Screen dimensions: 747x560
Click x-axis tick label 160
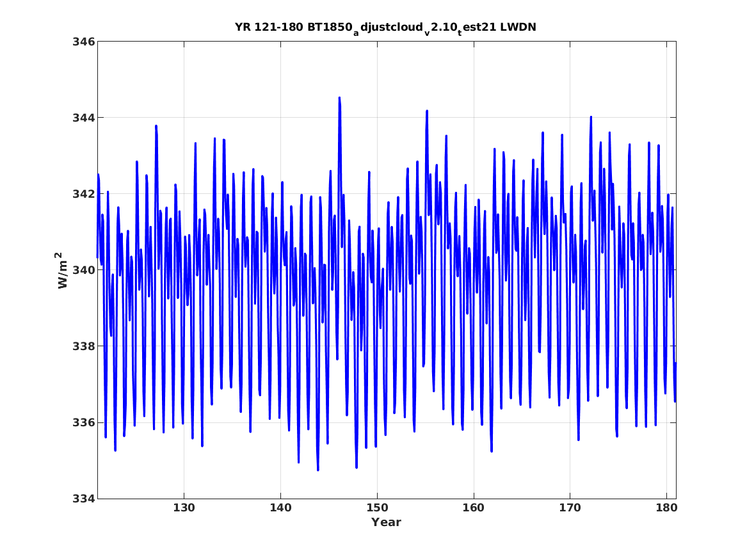474,508
